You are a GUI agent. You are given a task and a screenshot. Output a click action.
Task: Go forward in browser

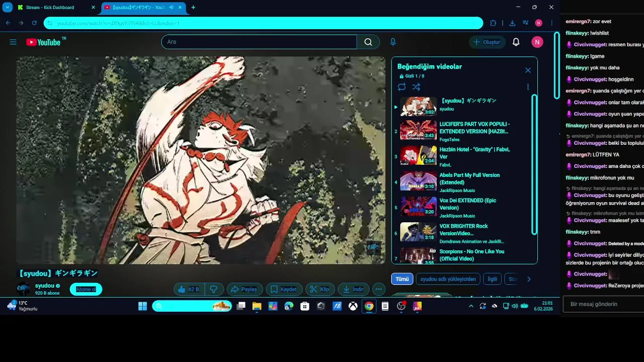tap(21, 23)
